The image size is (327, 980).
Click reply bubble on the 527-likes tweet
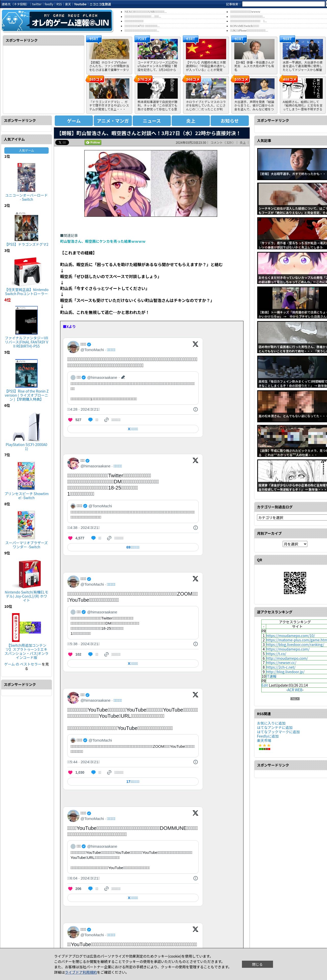point(90,420)
